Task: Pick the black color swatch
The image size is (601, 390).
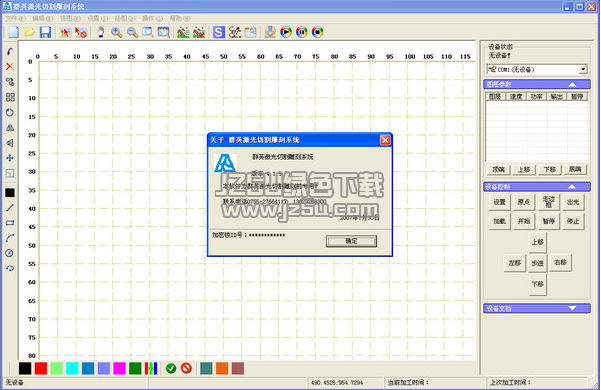Action: 25,369
